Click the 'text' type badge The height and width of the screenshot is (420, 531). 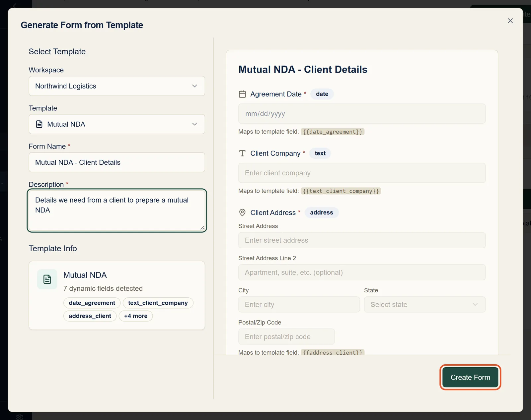pos(320,153)
